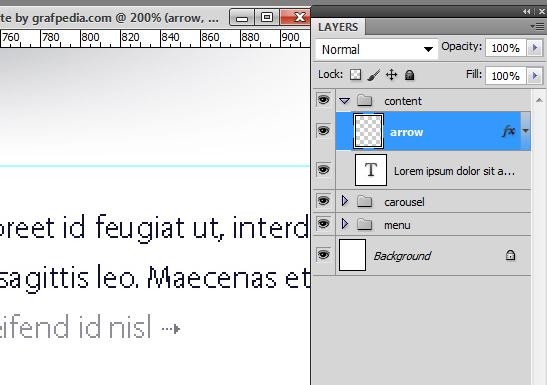This screenshot has width=547, height=385.
Task: Open the Fill slider arrow
Action: click(x=535, y=75)
